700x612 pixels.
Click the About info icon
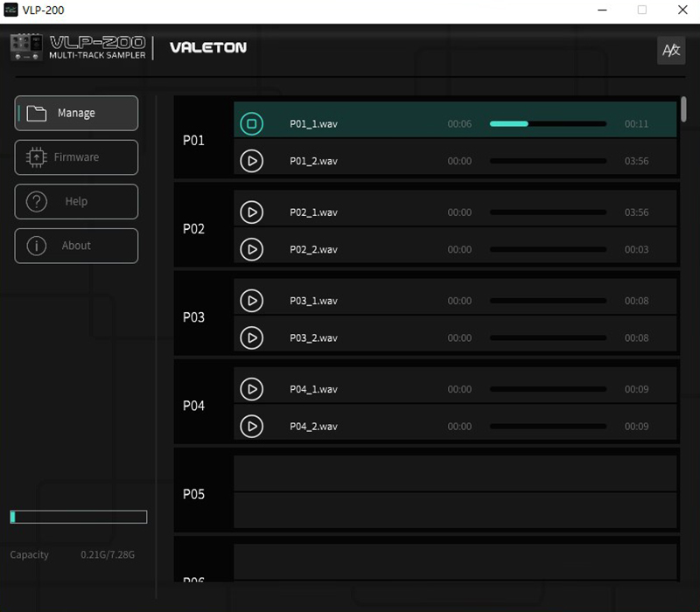(37, 246)
